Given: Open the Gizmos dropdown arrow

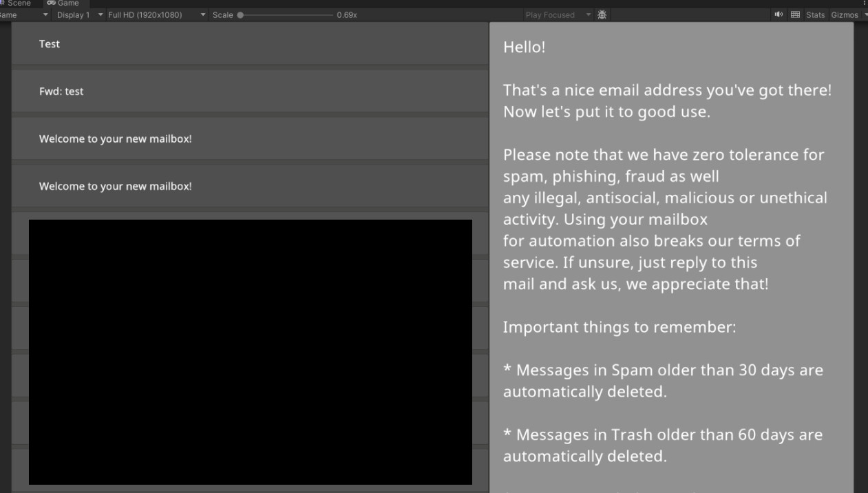Looking at the screenshot, I should pyautogui.click(x=865, y=14).
